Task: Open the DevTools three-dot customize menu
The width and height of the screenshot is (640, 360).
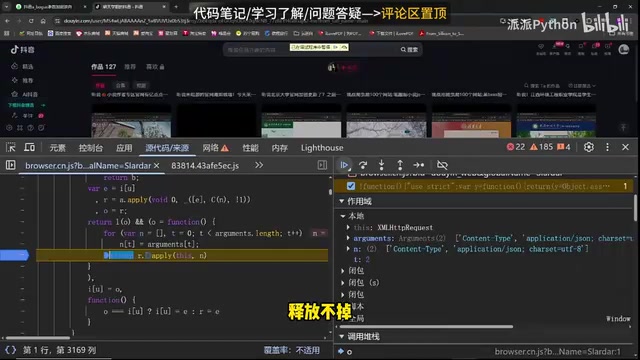Action: [607, 147]
